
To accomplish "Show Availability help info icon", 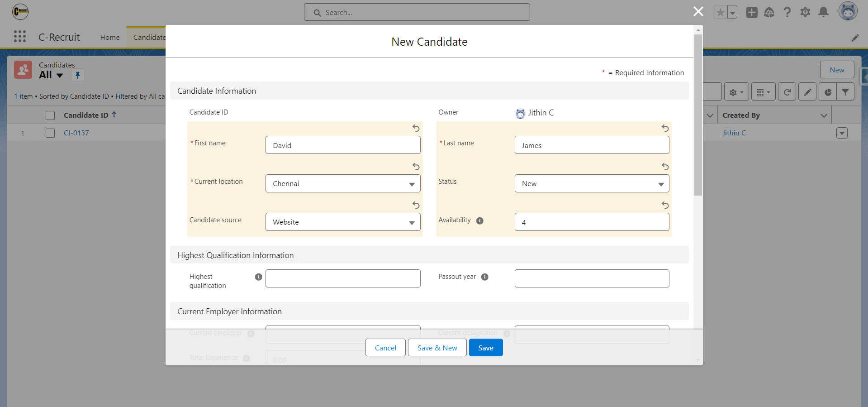I will [x=480, y=220].
